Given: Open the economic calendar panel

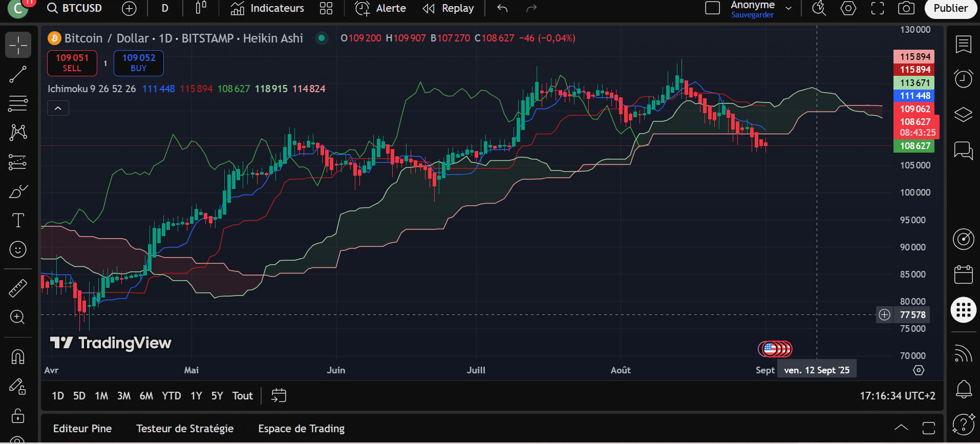Looking at the screenshot, I should (963, 274).
